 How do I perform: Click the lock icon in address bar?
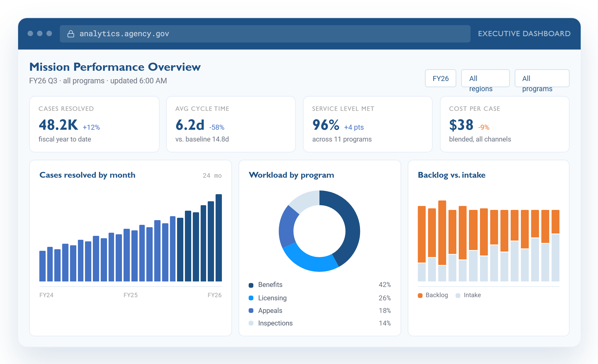pos(71,34)
